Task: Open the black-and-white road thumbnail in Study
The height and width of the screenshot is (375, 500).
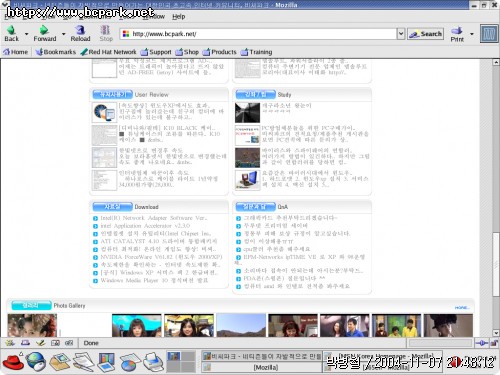Action: pyautogui.click(x=247, y=113)
